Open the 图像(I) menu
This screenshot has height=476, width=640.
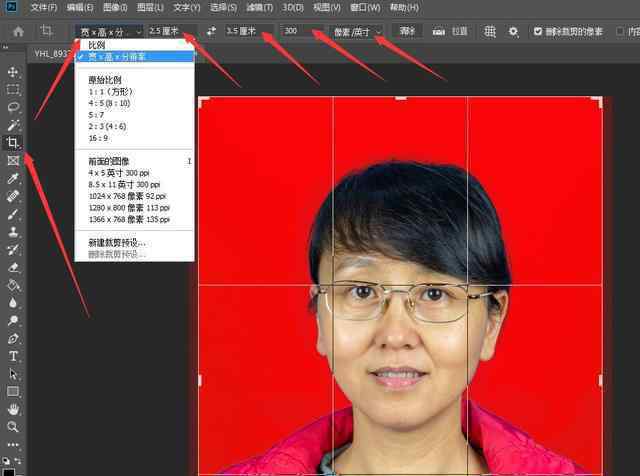(115, 7)
